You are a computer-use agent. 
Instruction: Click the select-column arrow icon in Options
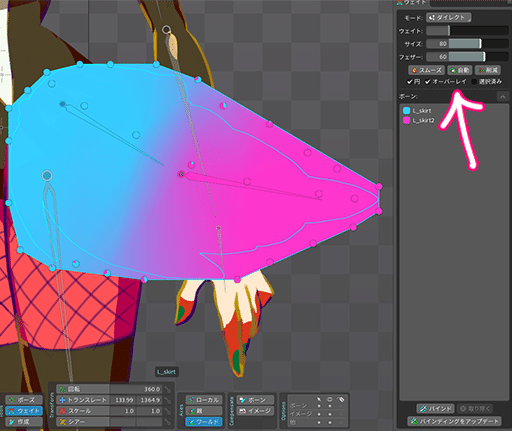point(319,399)
